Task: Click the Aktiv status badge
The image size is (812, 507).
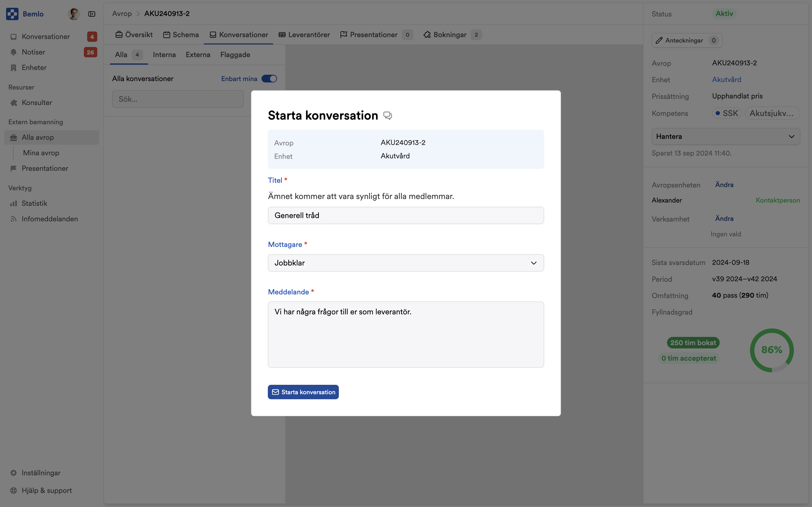Action: [724, 14]
